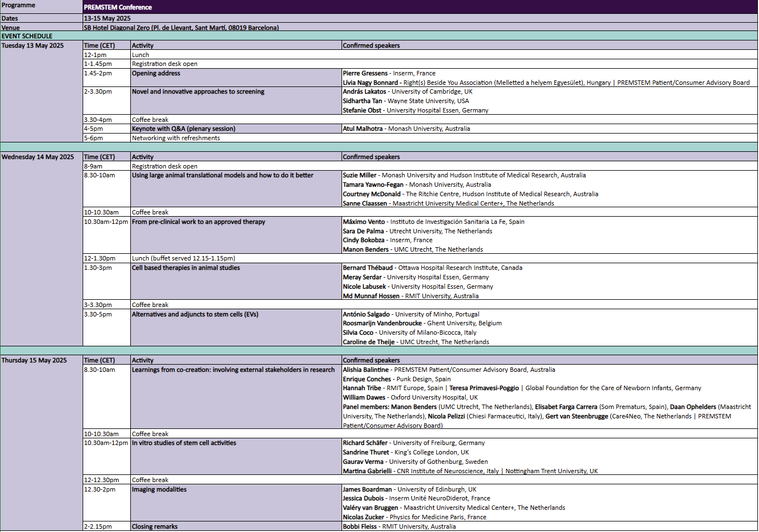Select the Alishia Balintine speaker line
Viewport: 759px width, 532px height.
tap(449, 370)
